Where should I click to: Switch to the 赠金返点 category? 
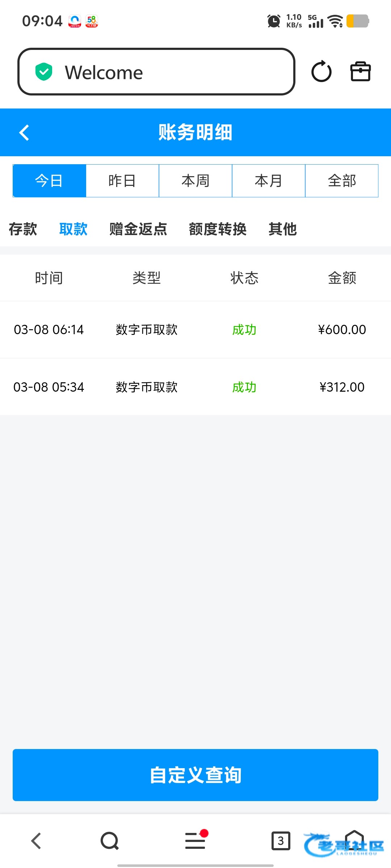tap(138, 229)
